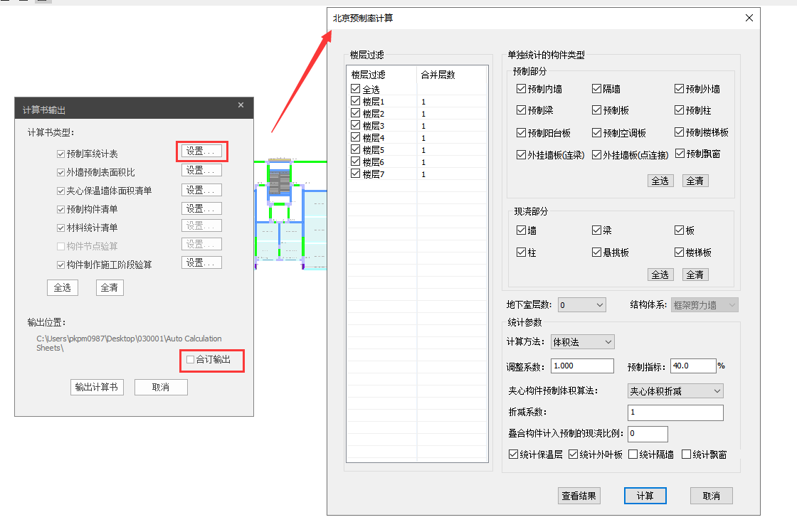797x532 pixels.
Task: Uncheck 预制构件清单 option
Action: (x=60, y=209)
